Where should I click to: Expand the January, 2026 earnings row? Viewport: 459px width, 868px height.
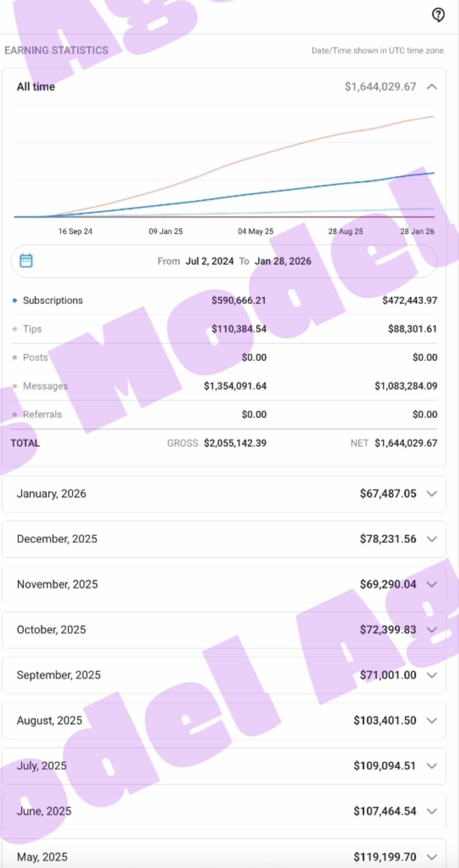pyautogui.click(x=431, y=494)
